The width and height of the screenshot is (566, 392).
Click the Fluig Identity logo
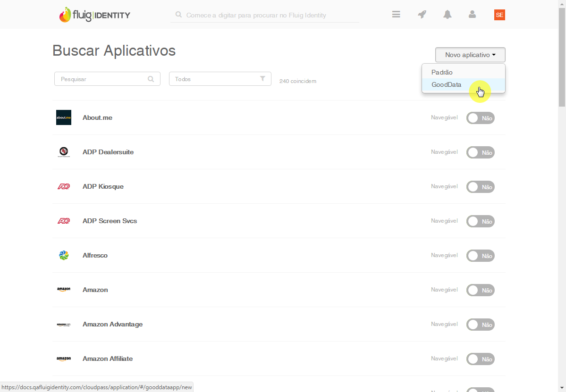[95, 15]
